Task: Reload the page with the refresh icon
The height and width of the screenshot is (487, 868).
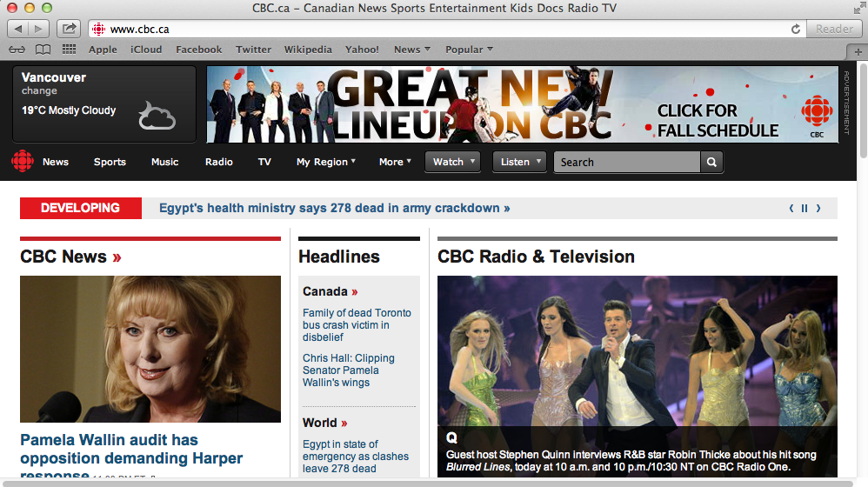Action: tap(796, 30)
